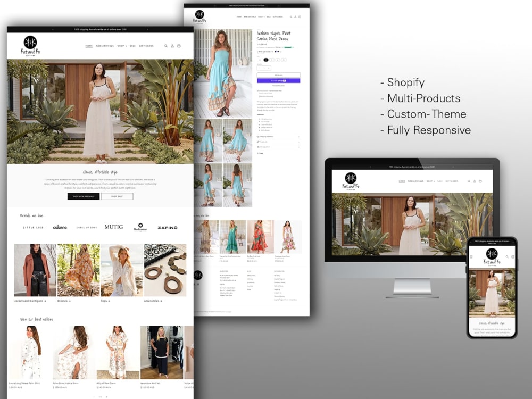Open cart icon on the monitor mockup

480,181
